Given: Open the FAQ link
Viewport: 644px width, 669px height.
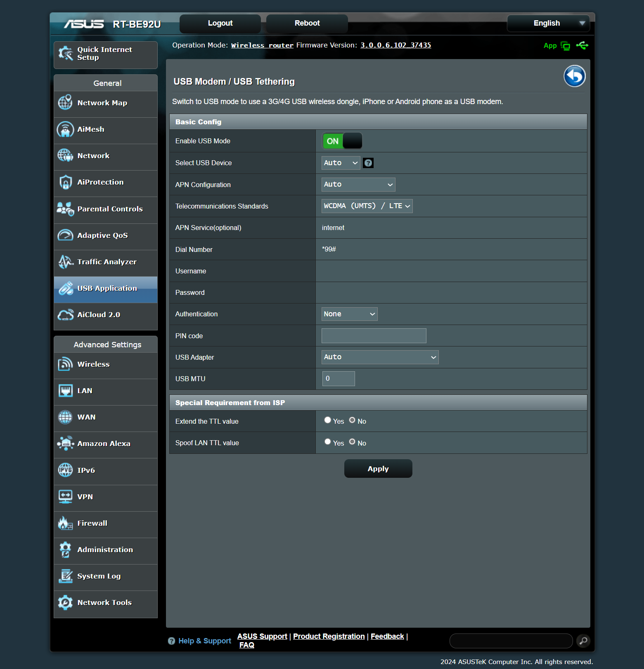Looking at the screenshot, I should tap(247, 645).
